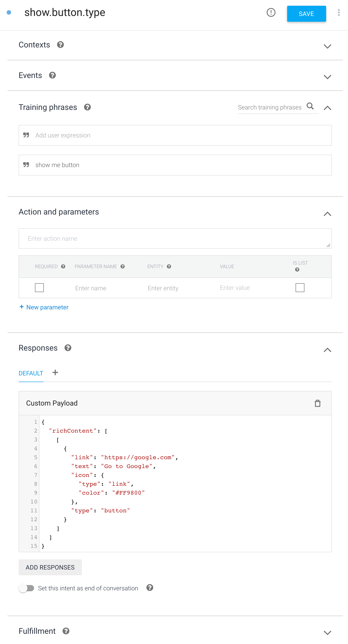Select the DEFAULT responses tab
Screen dimensions: 348x644
(31, 373)
